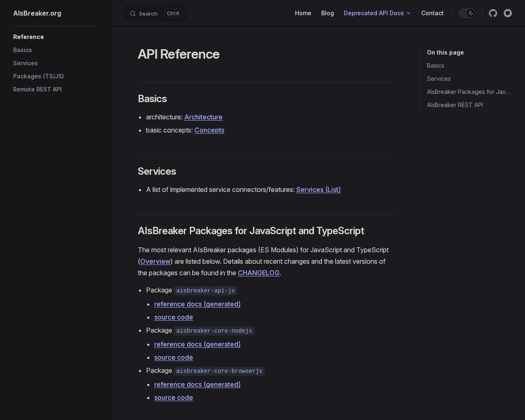Click the AIsBreaker Packages for JavaScript heading

pyautogui.click(x=251, y=231)
